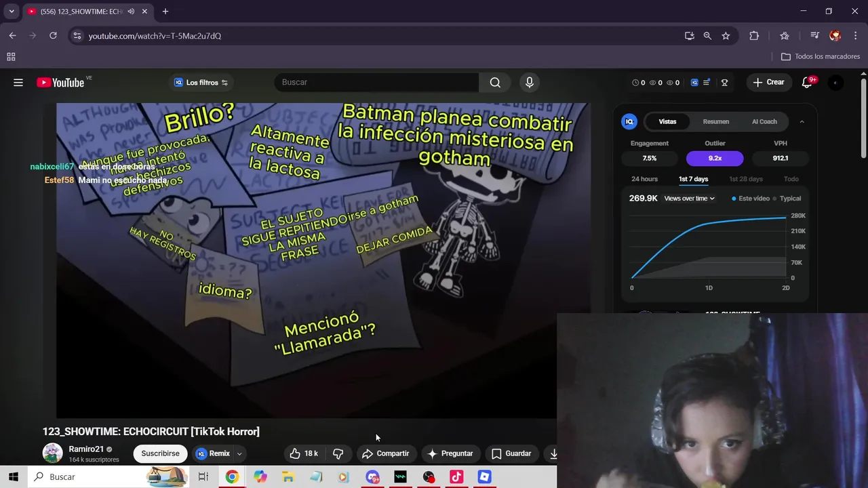This screenshot has width=868, height=488.
Task: Go to the YouTube home logo
Action: [60, 83]
